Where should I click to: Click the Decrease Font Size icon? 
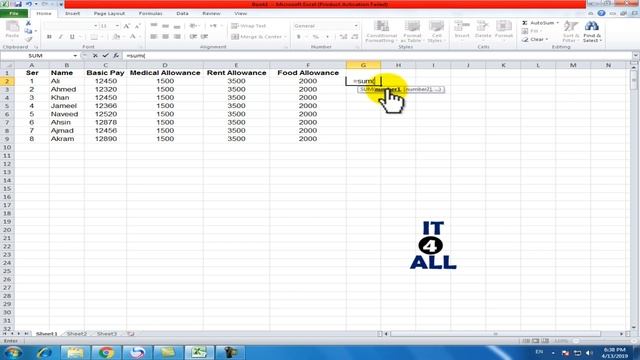pos(137,26)
